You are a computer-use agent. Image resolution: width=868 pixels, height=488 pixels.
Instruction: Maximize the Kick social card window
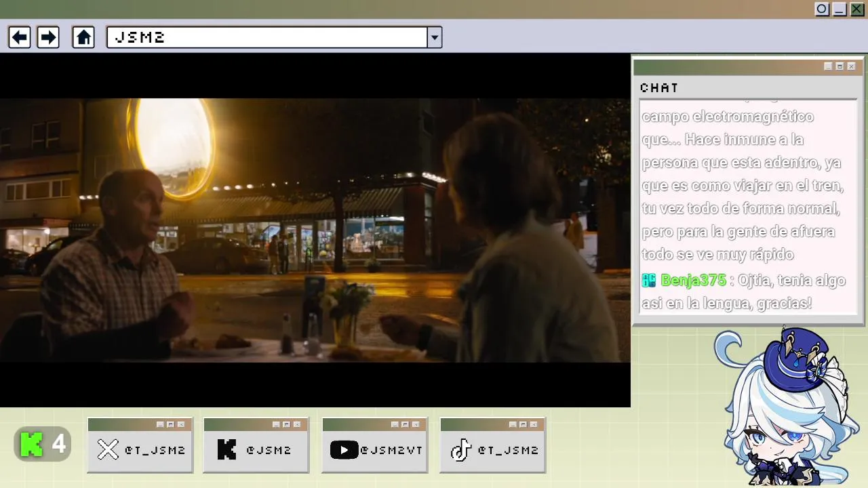pos(286,424)
